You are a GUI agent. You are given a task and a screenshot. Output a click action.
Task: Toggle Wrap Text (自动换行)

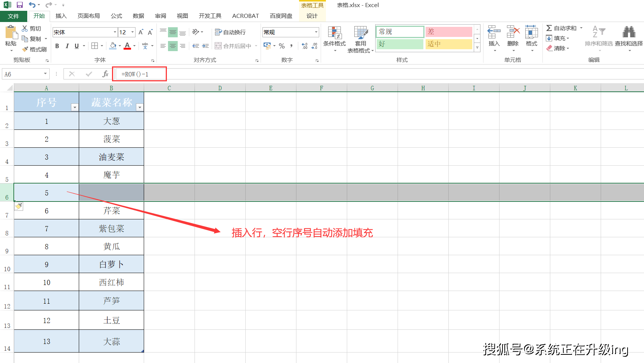tap(230, 32)
